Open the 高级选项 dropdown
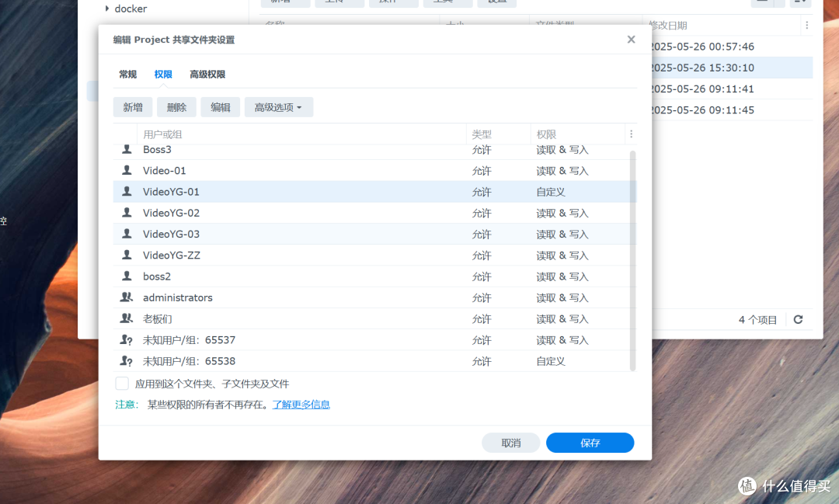 pos(279,107)
